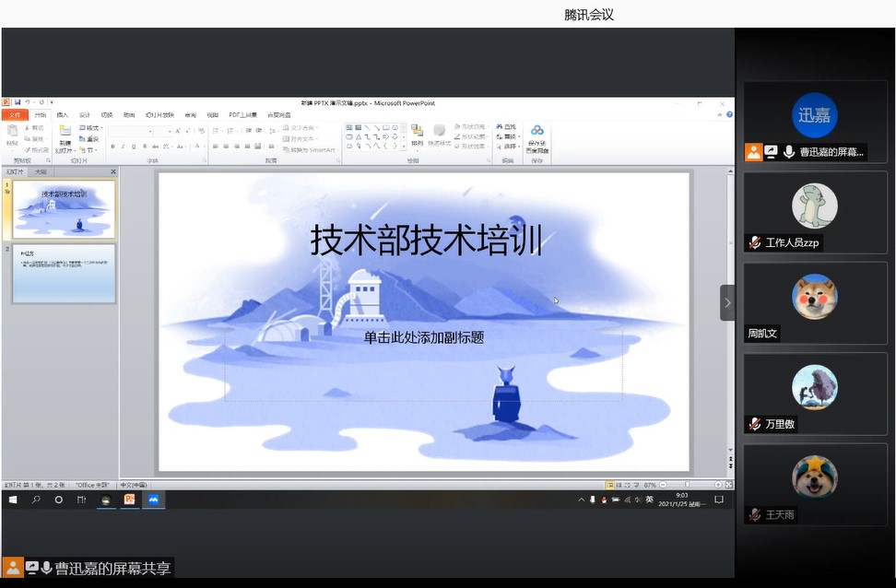The image size is (896, 588).
Task: Expand the participant panel collapse arrow
Action: point(727,302)
